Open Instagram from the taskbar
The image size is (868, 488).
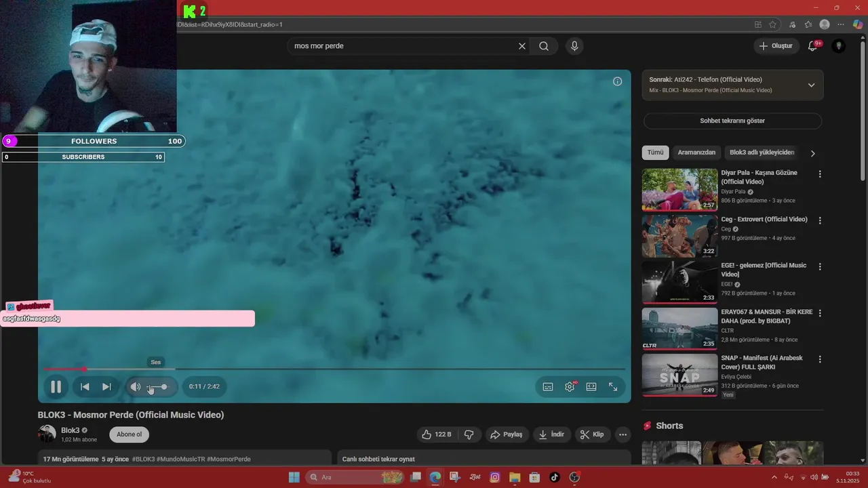(495, 477)
